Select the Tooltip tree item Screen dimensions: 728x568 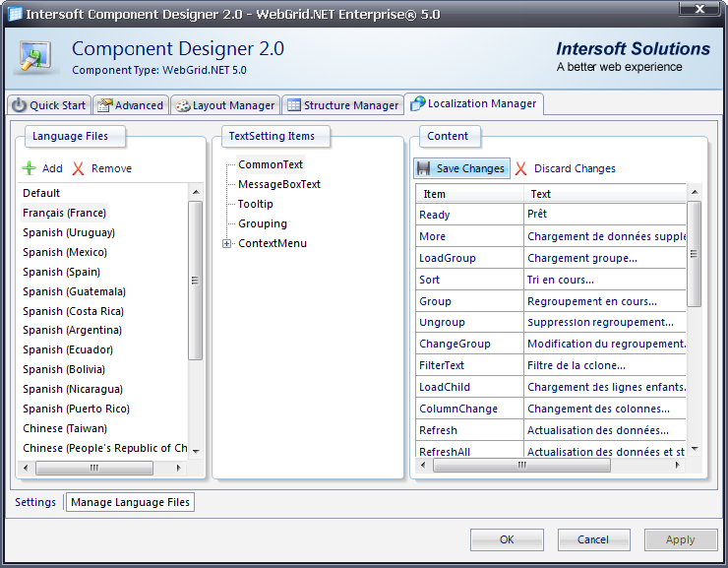[x=256, y=204]
